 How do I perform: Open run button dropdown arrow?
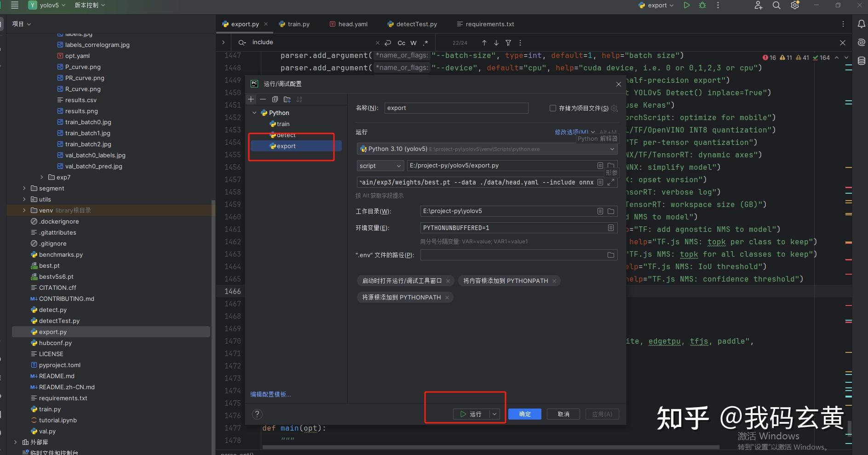tap(494, 414)
